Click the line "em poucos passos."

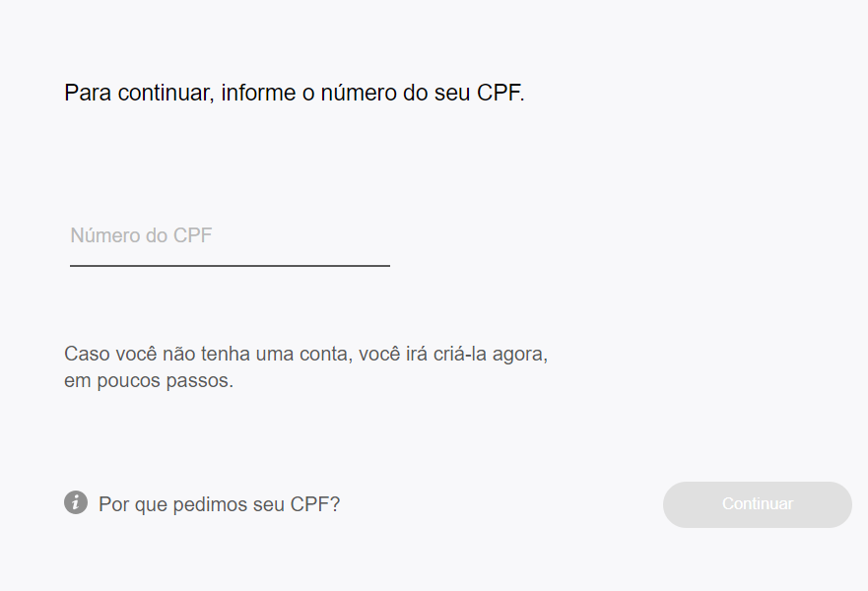[149, 381]
